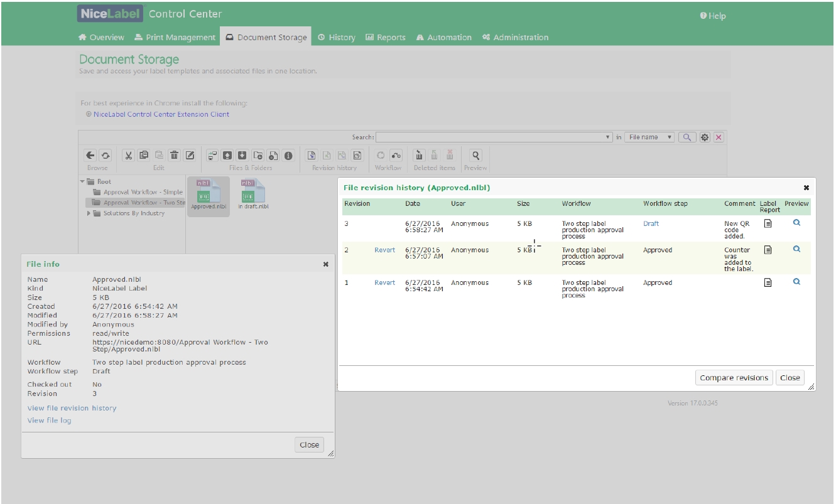
Task: Clear search with the red X icon
Action: click(719, 137)
